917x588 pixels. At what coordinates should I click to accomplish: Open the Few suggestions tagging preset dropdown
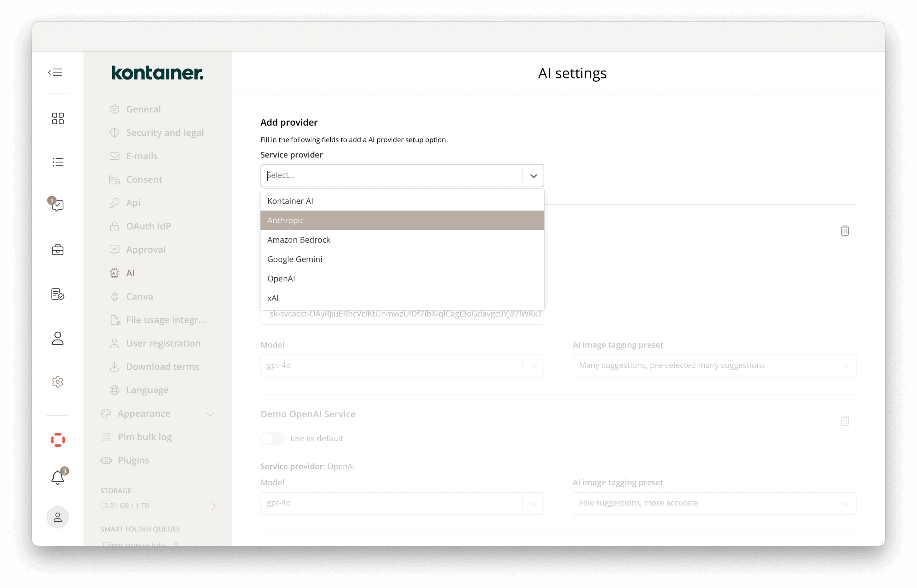click(x=714, y=503)
